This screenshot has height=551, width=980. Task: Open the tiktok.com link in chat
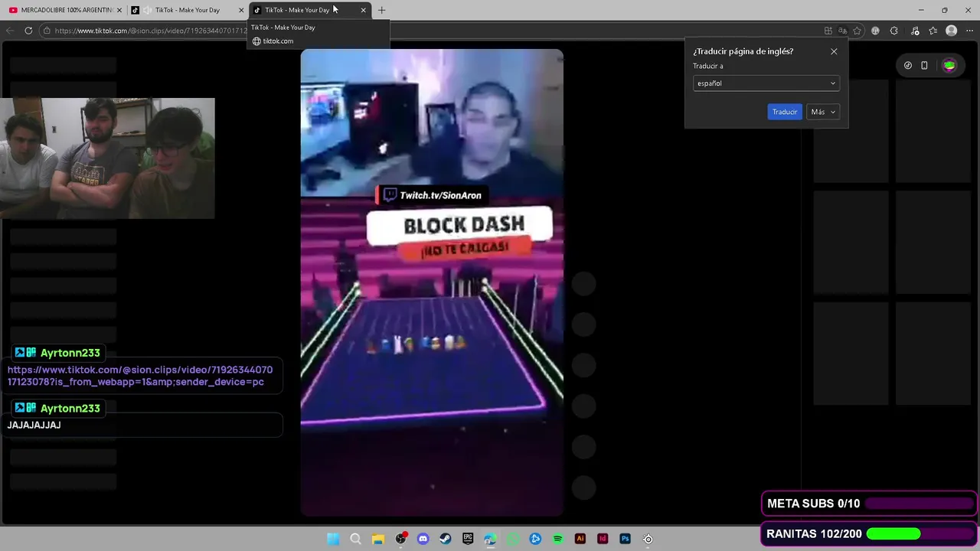[x=140, y=376]
